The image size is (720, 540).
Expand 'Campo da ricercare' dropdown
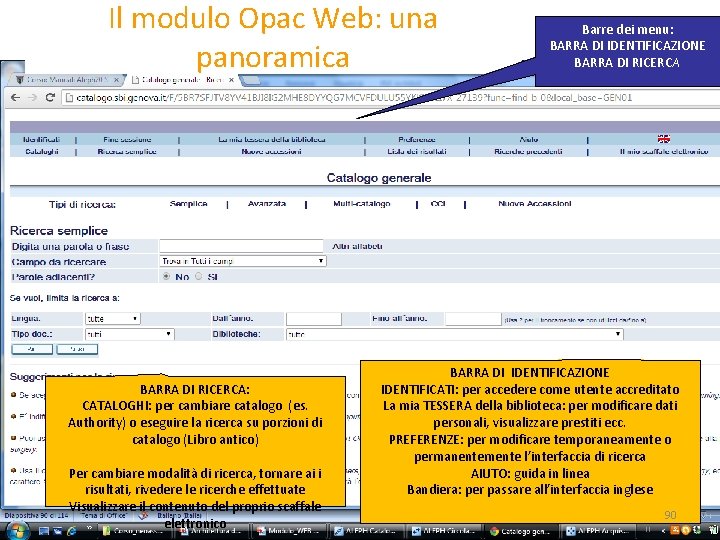(243, 261)
